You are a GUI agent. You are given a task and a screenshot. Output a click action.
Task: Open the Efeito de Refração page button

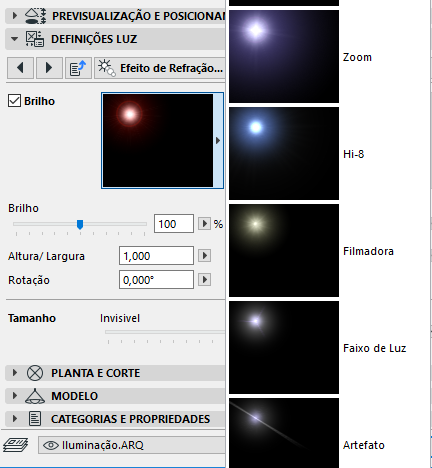click(x=160, y=68)
